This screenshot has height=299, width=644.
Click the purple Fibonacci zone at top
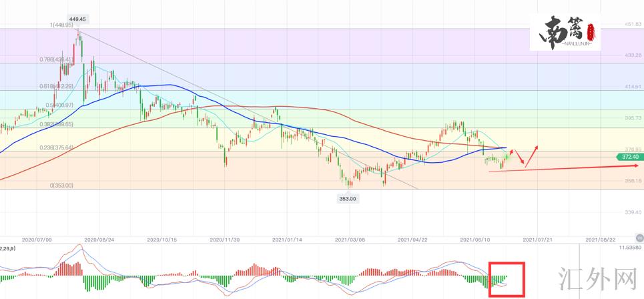coord(334,44)
